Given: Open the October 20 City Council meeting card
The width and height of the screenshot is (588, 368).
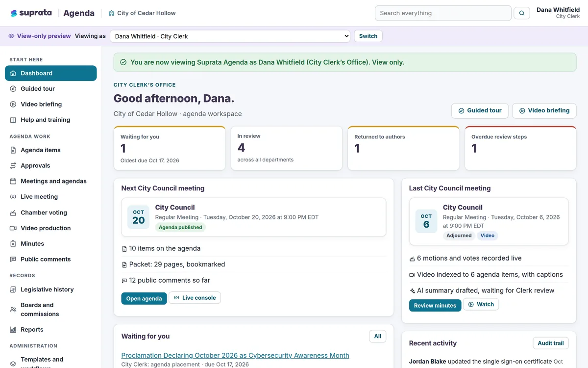Looking at the screenshot, I should (x=254, y=217).
